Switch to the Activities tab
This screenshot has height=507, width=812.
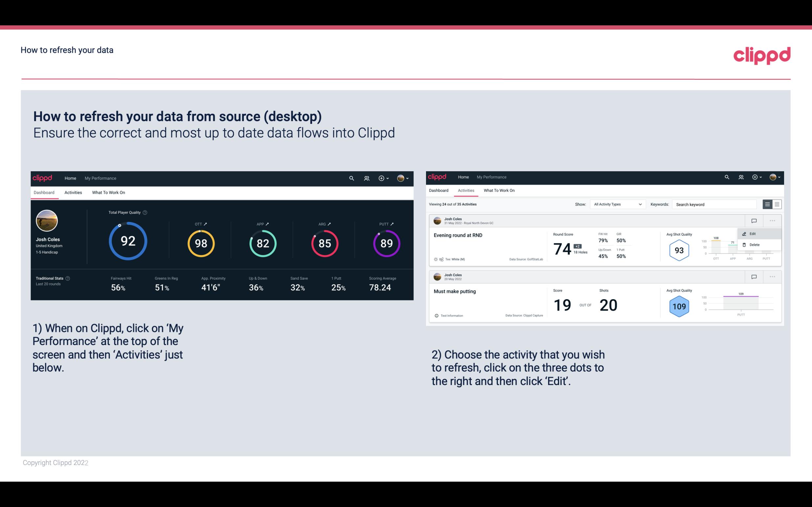pos(73,192)
